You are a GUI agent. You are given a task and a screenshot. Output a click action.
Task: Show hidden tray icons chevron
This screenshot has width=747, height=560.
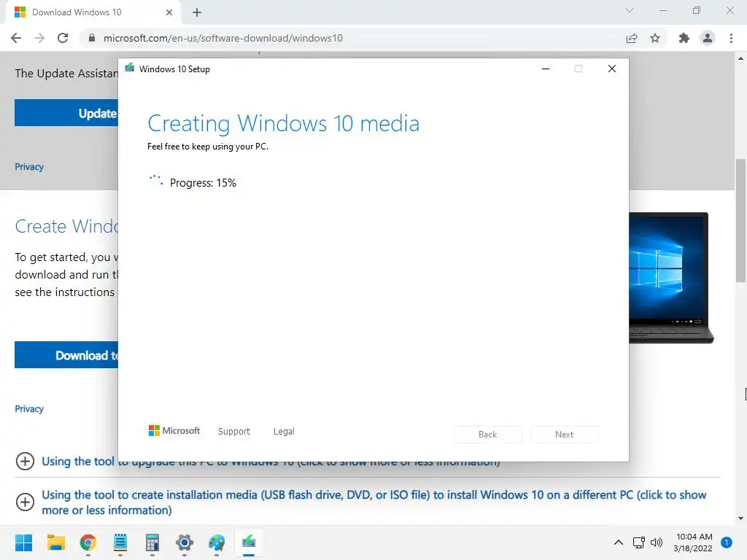(619, 542)
